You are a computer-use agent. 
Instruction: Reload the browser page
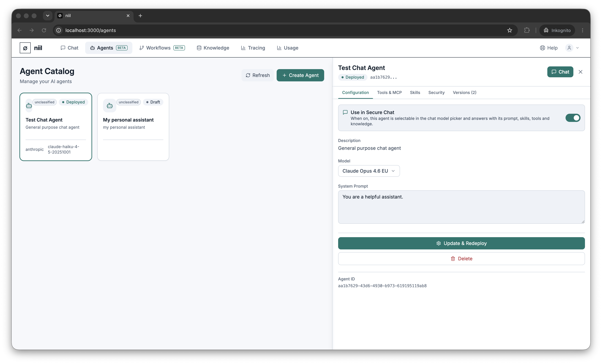[44, 30]
